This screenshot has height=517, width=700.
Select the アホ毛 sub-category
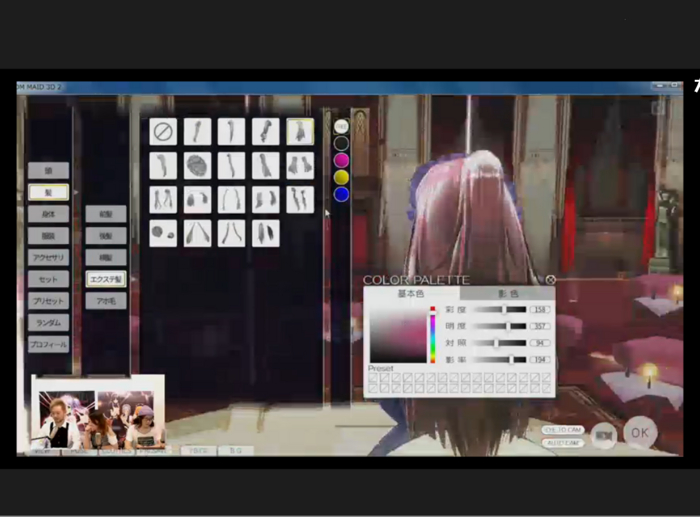[x=106, y=301]
